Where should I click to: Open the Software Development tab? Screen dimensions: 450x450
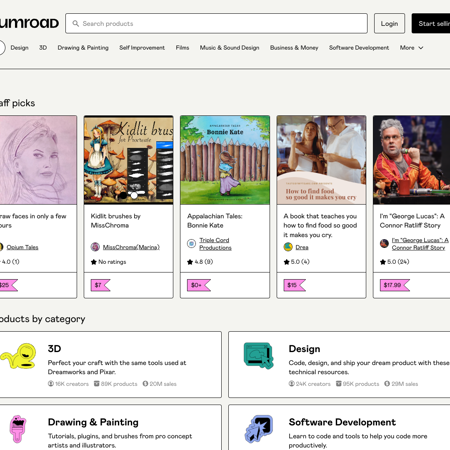[359, 48]
